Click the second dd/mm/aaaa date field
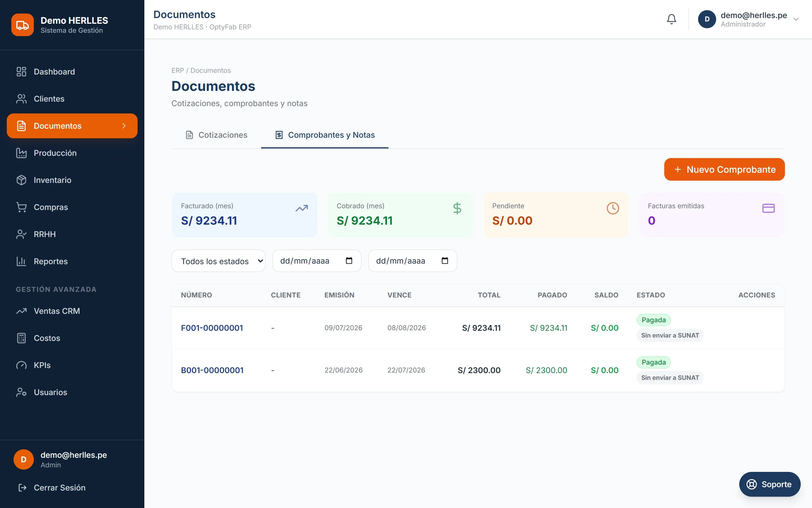This screenshot has height=508, width=812. coord(413,261)
